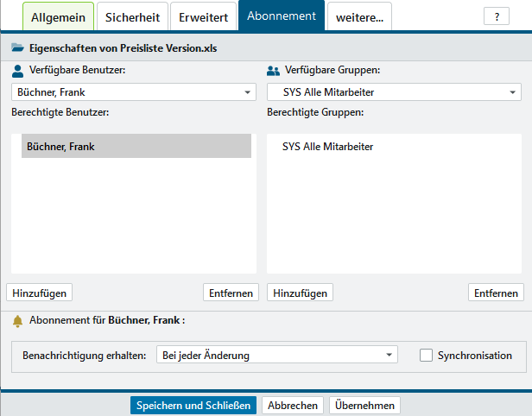Open the help question mark button
Screen dimensions: 532x416
click(496, 17)
